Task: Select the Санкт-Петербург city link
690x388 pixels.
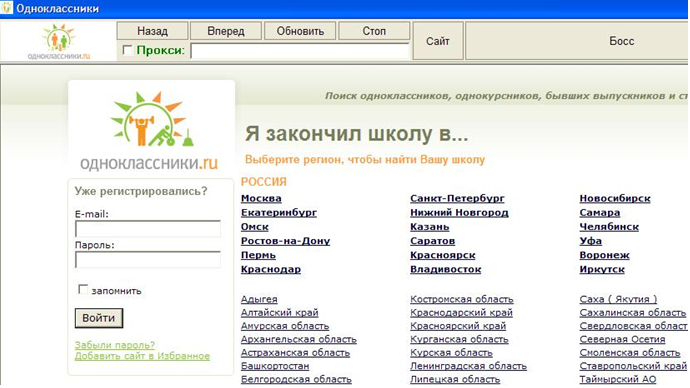Action: [457, 198]
